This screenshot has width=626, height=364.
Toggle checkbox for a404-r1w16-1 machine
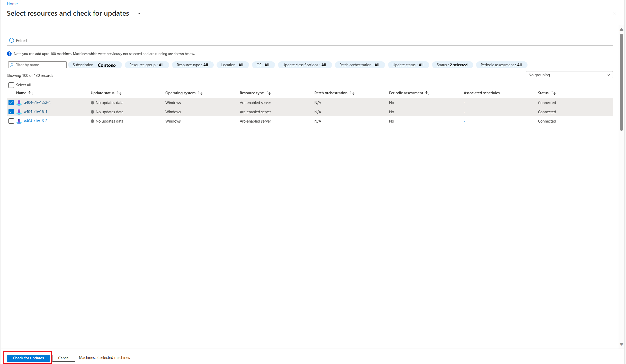[12, 112]
